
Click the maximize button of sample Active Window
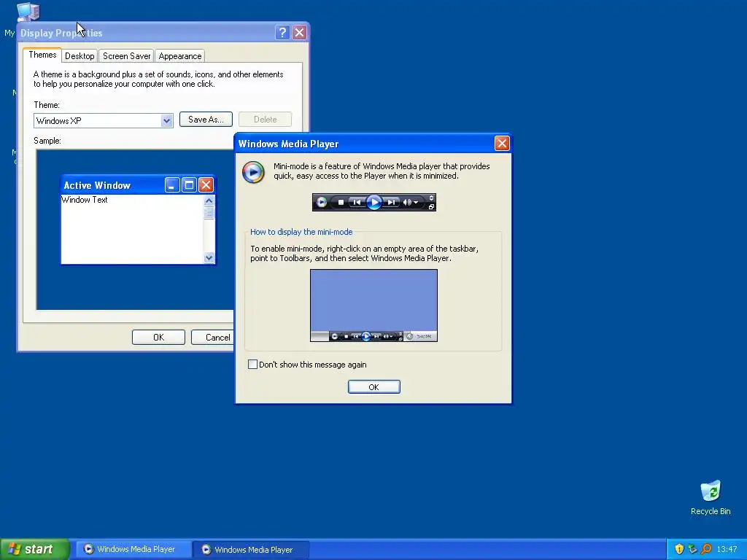[x=189, y=184]
